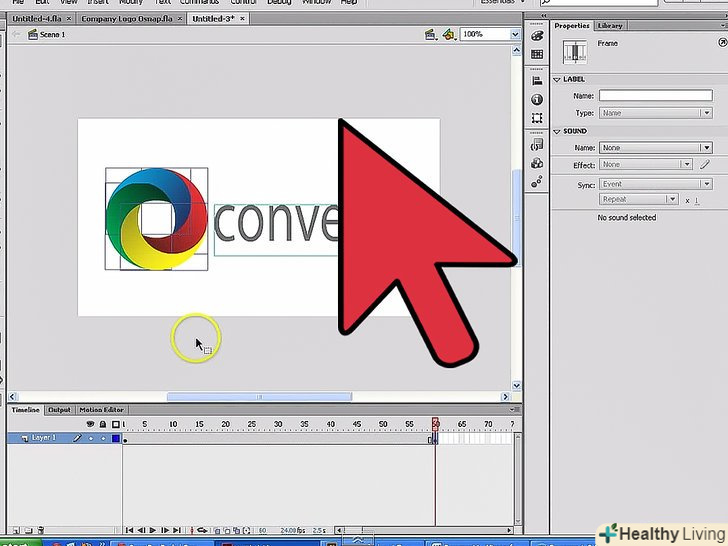The image size is (728, 546).
Task: Click the Center Frame icon
Action: (192, 530)
